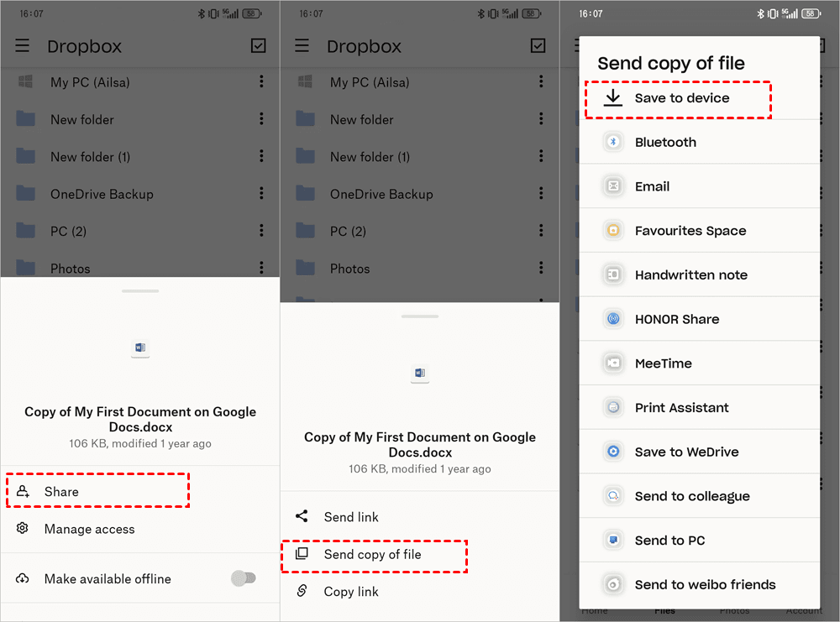Tap the HONOR Share icon in send dialog
840x622 pixels.
tap(613, 319)
